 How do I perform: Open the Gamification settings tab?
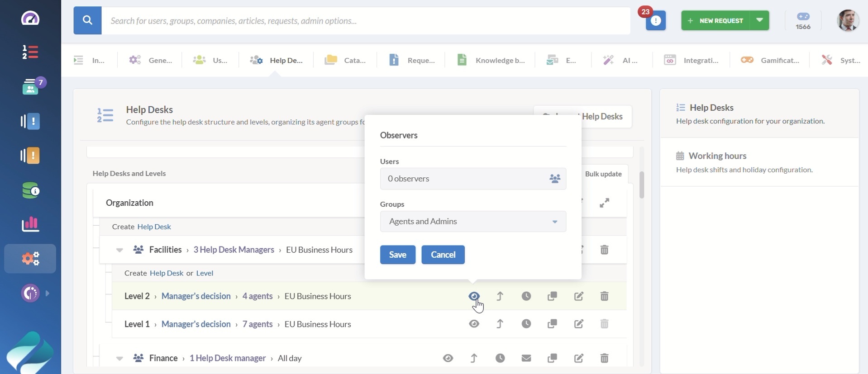click(770, 60)
